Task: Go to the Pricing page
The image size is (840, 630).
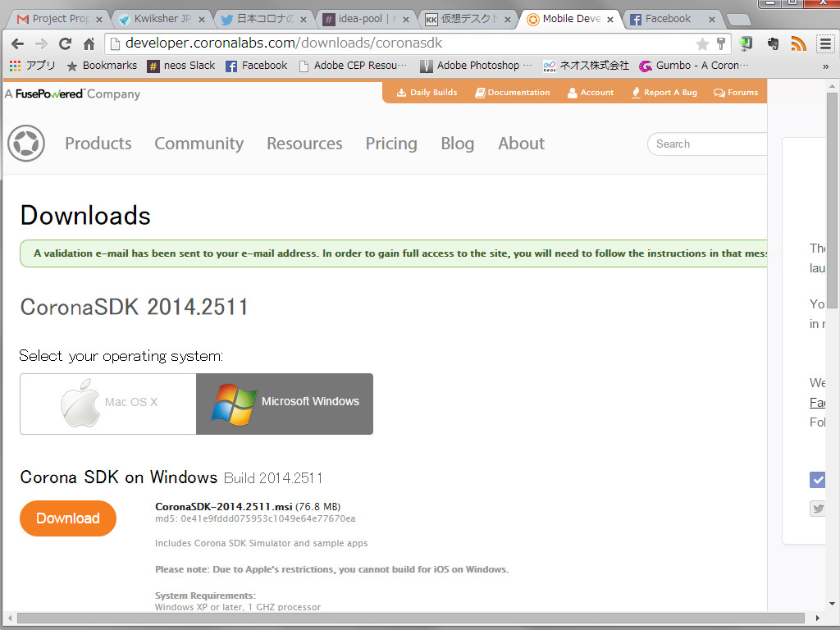Action: click(391, 144)
